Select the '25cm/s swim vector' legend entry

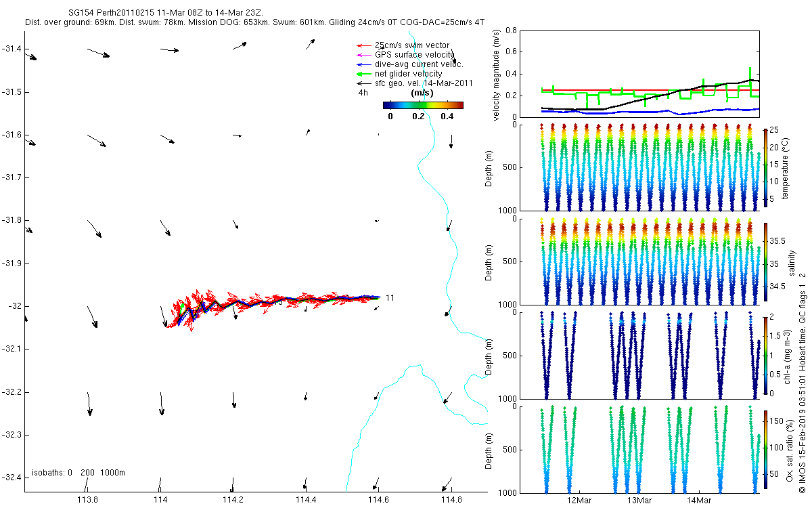[402, 45]
